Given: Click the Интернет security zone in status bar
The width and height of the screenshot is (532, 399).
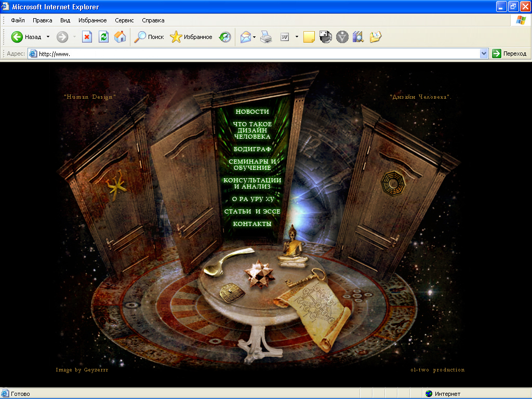Looking at the screenshot, I should point(443,394).
